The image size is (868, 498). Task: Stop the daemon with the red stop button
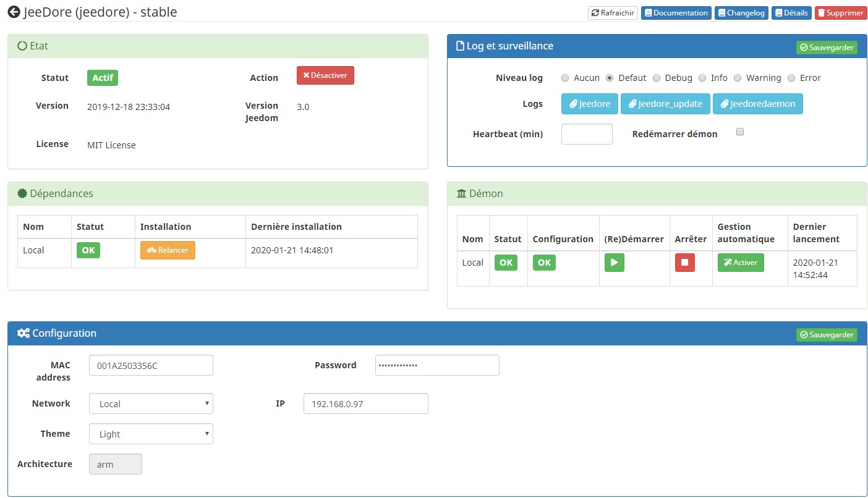(x=684, y=263)
